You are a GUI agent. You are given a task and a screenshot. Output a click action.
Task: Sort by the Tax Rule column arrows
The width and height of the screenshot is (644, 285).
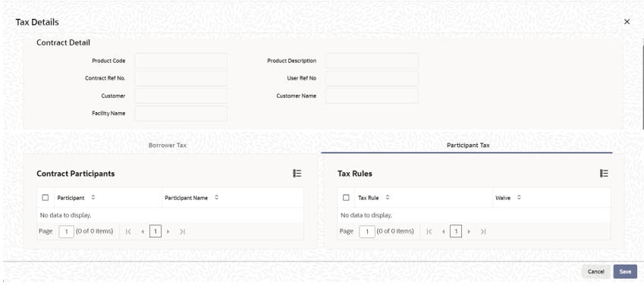[x=388, y=198]
